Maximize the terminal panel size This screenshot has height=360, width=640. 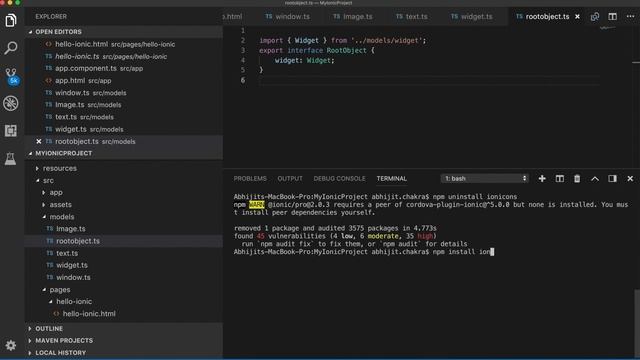point(595,179)
